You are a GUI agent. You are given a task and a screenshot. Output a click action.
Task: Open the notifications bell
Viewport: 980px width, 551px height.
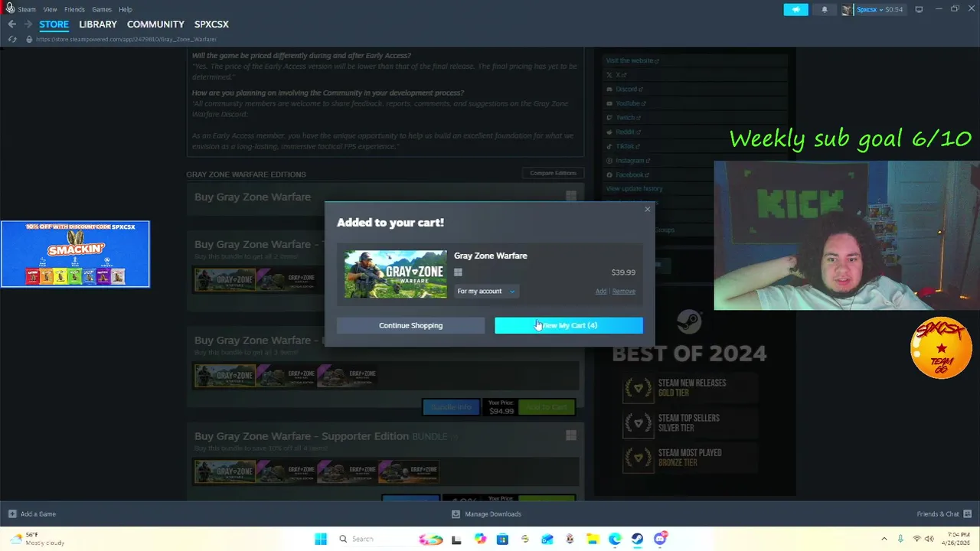(x=825, y=9)
